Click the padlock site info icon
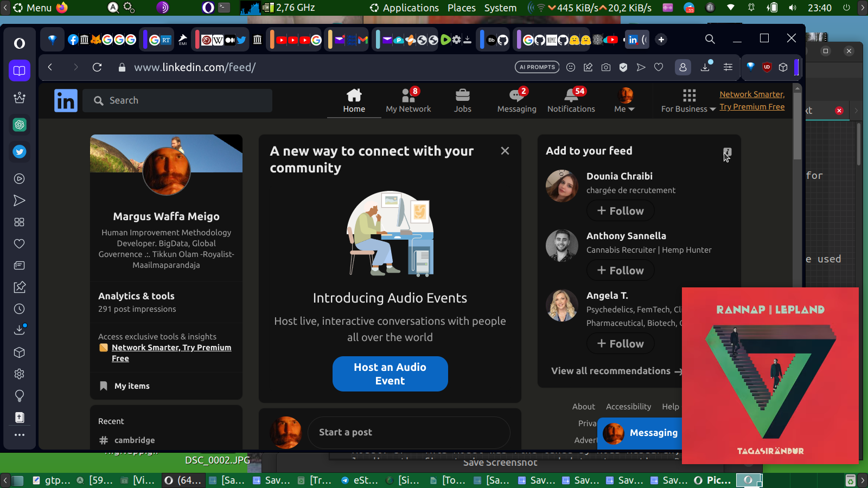Viewport: 868px width, 488px height. pyautogui.click(x=122, y=67)
